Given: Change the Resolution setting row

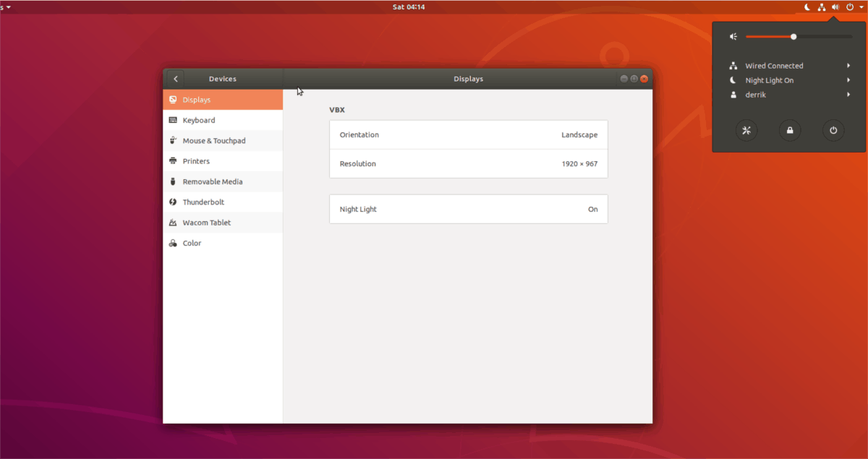Looking at the screenshot, I should [469, 163].
